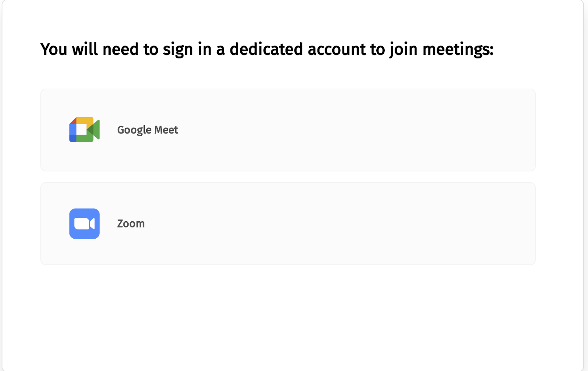Image resolution: width=588 pixels, height=371 pixels.
Task: Click the white center of Meet logo
Action: coord(82,129)
